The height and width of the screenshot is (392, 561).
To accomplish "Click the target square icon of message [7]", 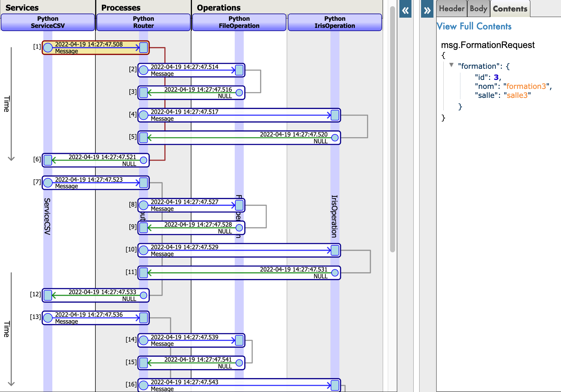I will click(x=144, y=183).
